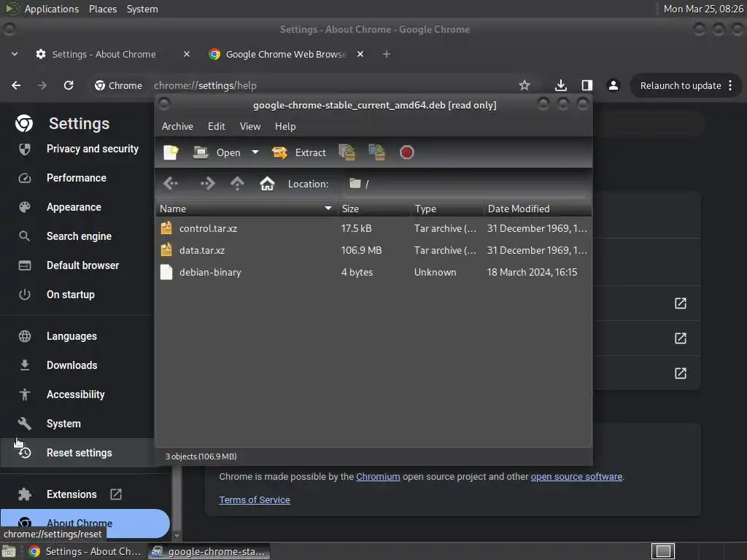
Task: Click the add folder to archive icon
Action: coord(377,152)
